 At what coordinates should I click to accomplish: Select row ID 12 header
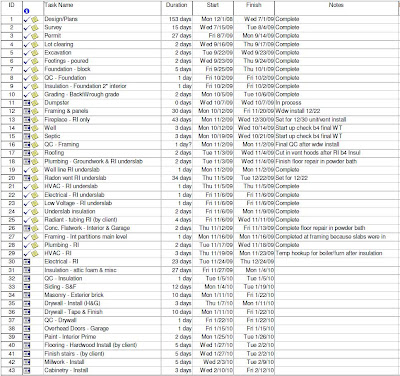12,111
